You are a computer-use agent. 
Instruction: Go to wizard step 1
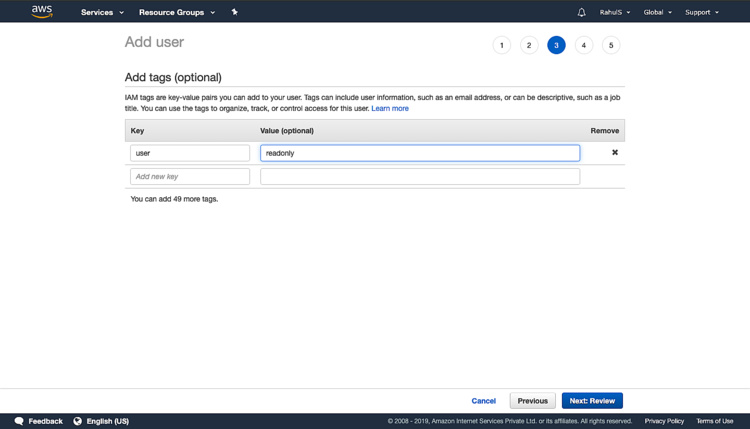point(502,45)
